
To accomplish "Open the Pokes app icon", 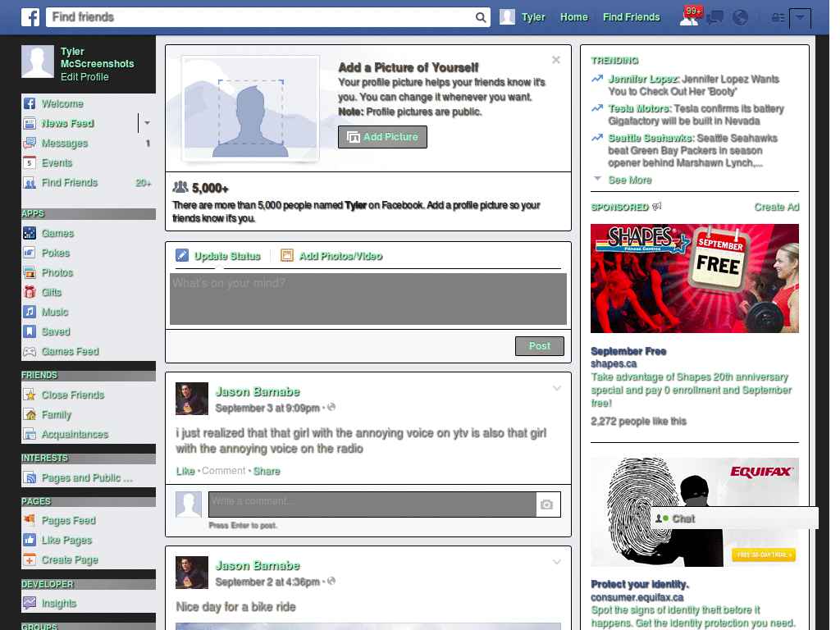I will coord(30,253).
